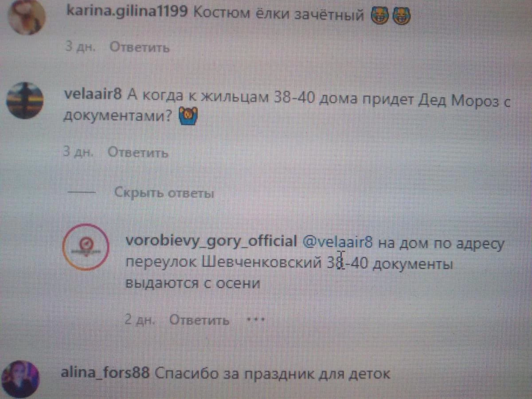Reply to velaair8 comment with Ответить
Screen dimensions: 532x399
[138, 153]
